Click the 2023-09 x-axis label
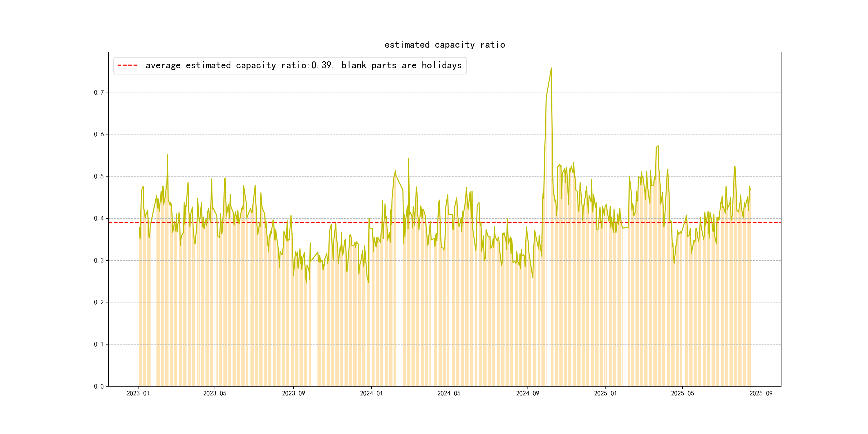This screenshot has width=868, height=434. pos(293,394)
